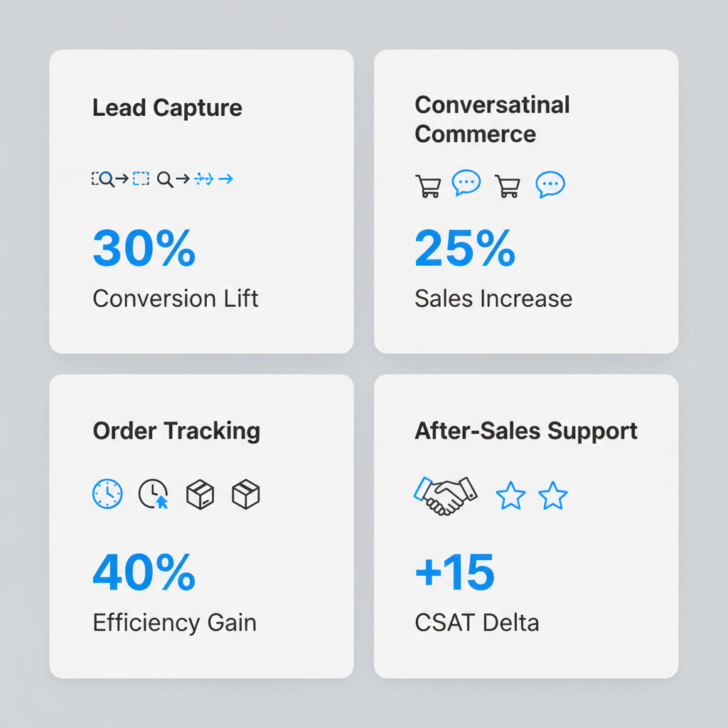This screenshot has height=728, width=728.
Task: Open the Lead Capture card title
Action: [167, 108]
